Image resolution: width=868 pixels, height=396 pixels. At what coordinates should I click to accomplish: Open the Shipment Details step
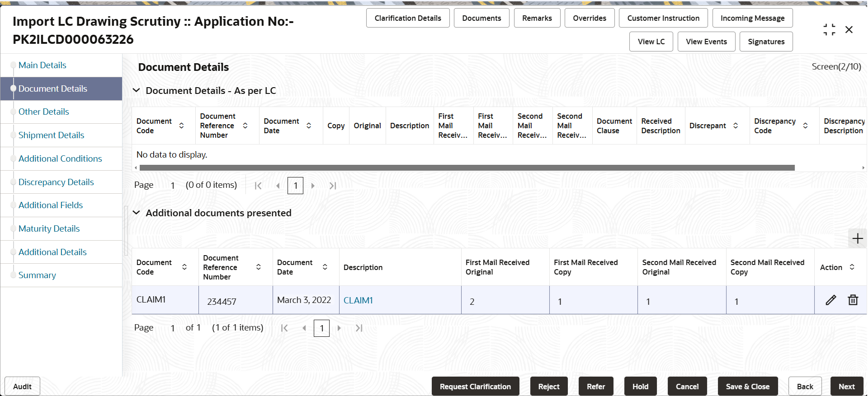pyautogui.click(x=51, y=135)
